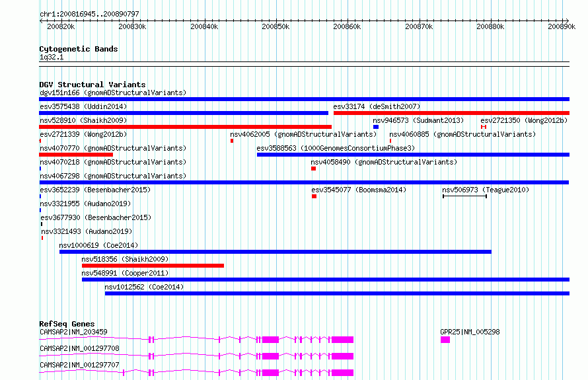Image resolution: width=588 pixels, height=380 pixels.
Task: Select the nsv4062005 gnomAD red marker
Action: pos(232,141)
